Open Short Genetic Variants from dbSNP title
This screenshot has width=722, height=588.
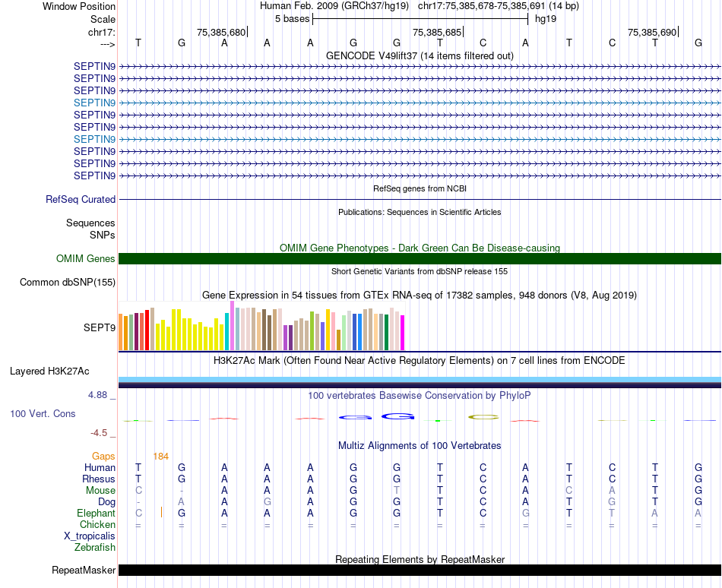(x=420, y=271)
